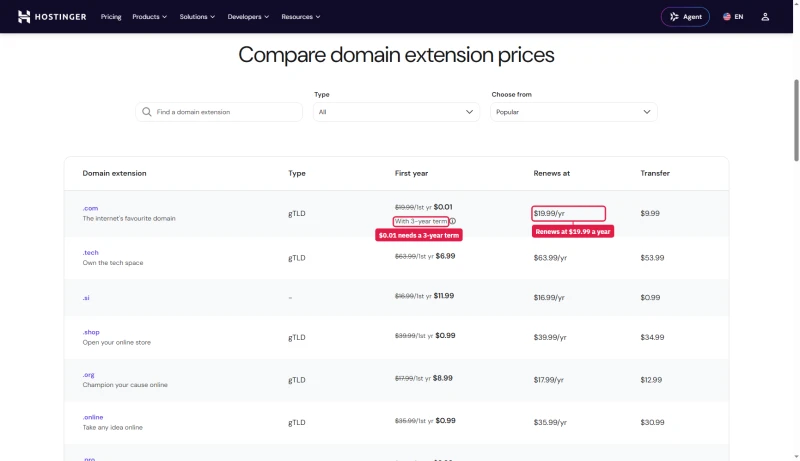Open the .online domain link
Viewport: 800px width, 461px height.
click(x=93, y=417)
